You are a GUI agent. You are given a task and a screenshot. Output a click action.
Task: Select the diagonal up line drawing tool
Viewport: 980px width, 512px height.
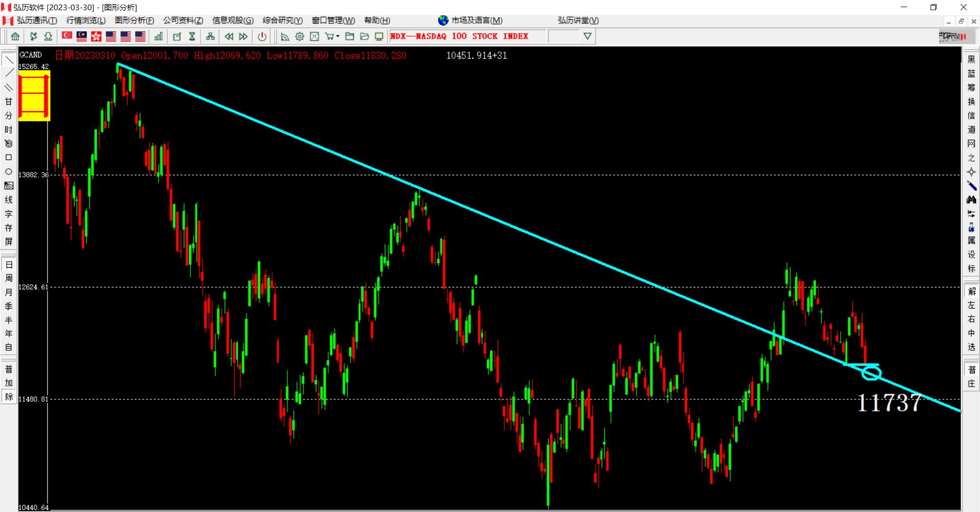point(9,73)
